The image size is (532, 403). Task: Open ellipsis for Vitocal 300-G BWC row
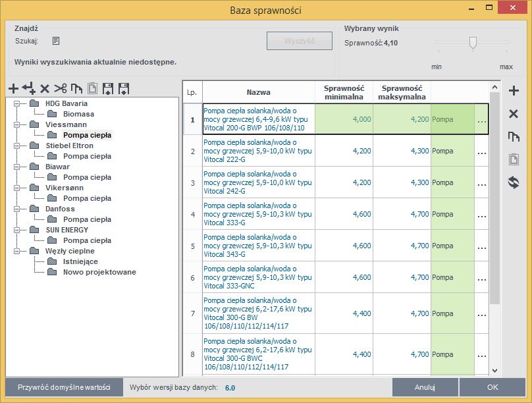tap(482, 354)
